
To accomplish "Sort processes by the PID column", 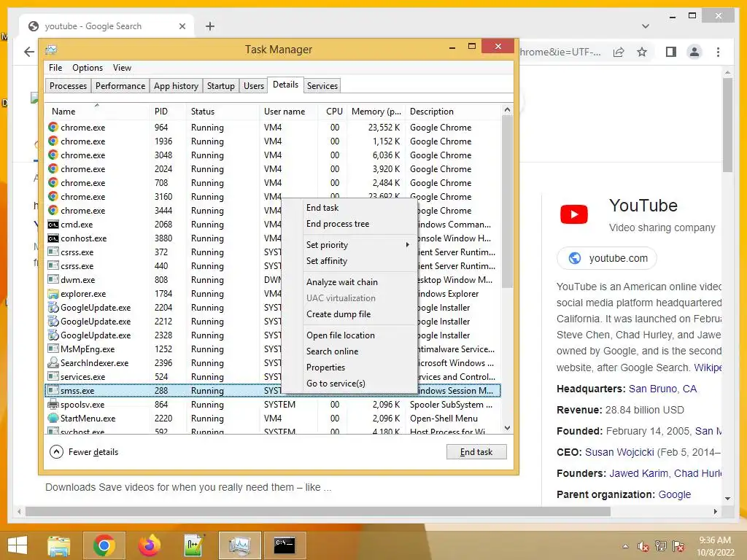I will (161, 112).
